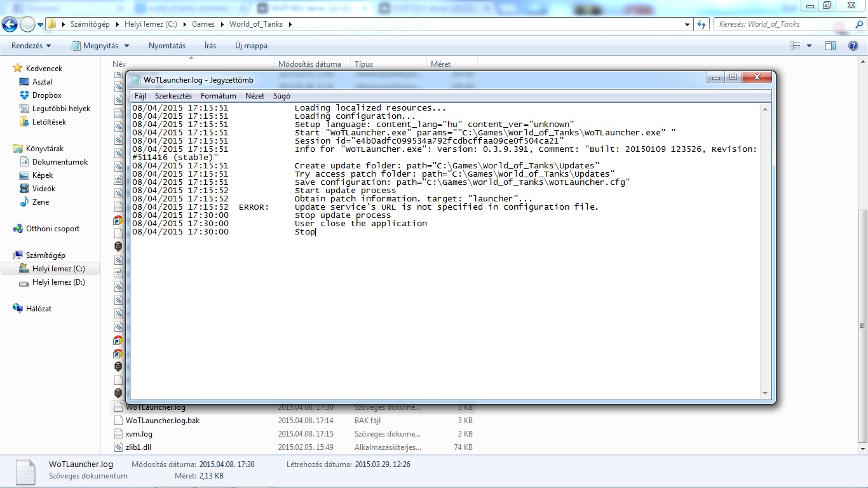The width and height of the screenshot is (868, 488).
Task: Select the Zene music library
Action: click(x=40, y=202)
